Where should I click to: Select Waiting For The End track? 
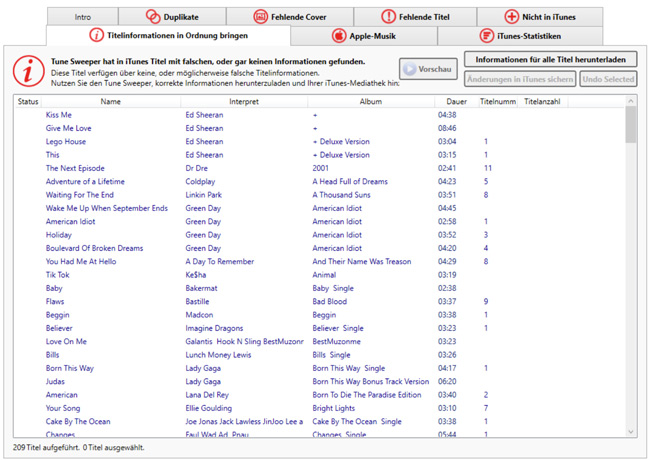point(80,194)
